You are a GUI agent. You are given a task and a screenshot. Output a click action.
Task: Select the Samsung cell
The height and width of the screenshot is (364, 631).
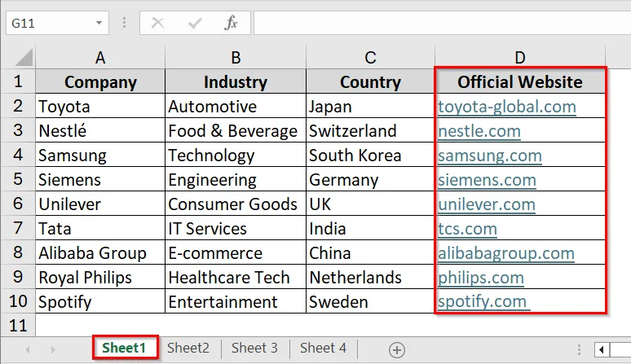click(100, 155)
